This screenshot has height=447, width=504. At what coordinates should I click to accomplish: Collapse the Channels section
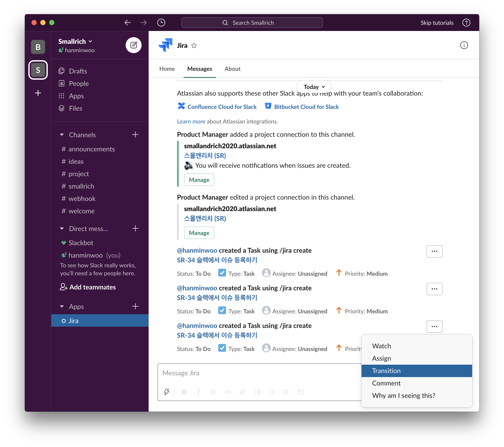click(x=62, y=135)
